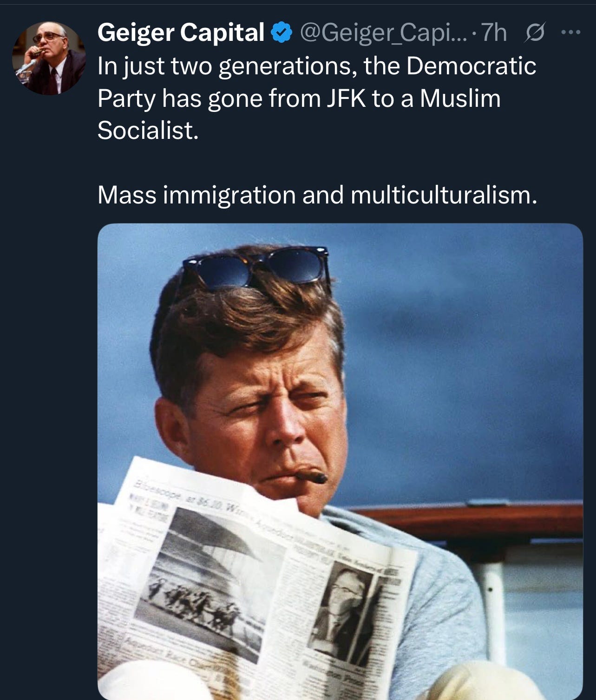The height and width of the screenshot is (700, 596).
Task: Click the word "Muslim" in the tweet
Action: [x=460, y=98]
